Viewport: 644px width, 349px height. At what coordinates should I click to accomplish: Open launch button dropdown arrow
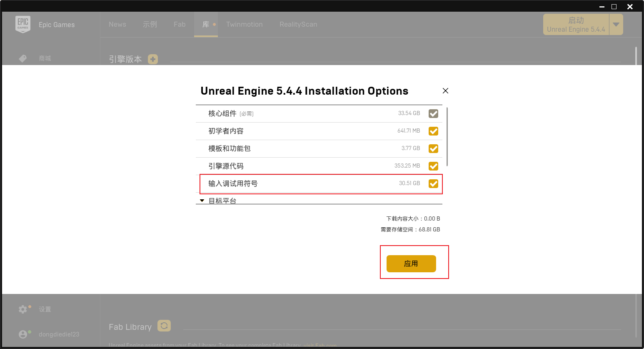[616, 24]
